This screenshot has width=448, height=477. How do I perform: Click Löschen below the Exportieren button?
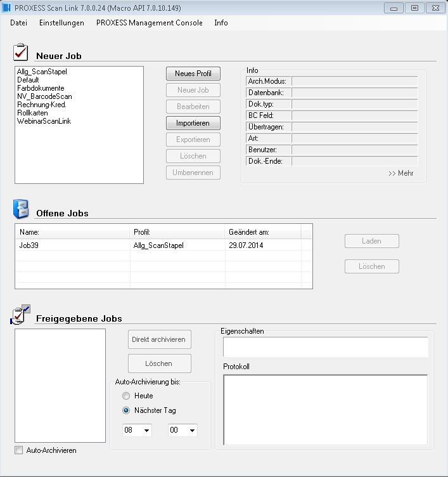193,156
